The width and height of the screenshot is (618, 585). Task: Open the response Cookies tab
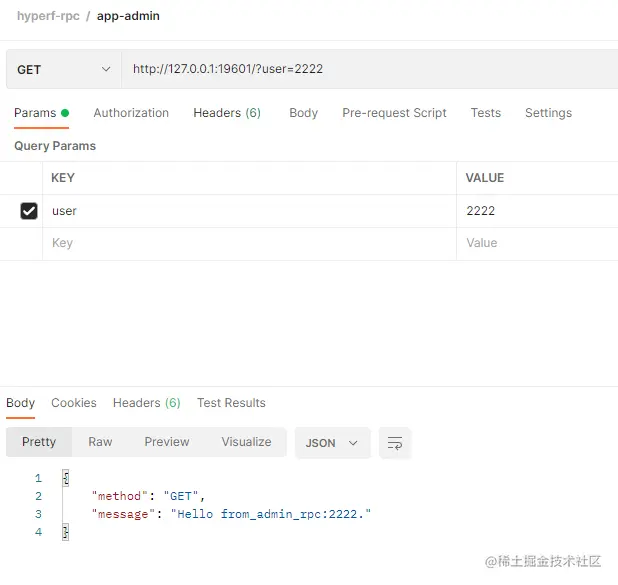74,403
